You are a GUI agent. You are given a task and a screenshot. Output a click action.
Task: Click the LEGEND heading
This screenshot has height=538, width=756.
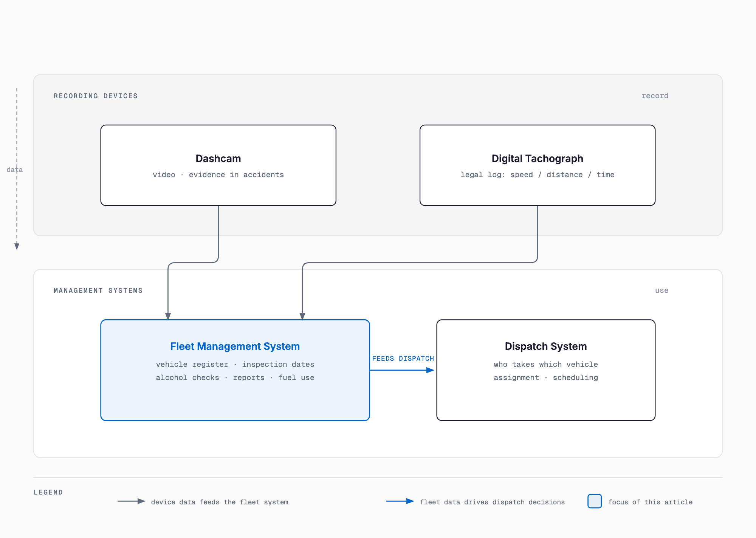48,492
